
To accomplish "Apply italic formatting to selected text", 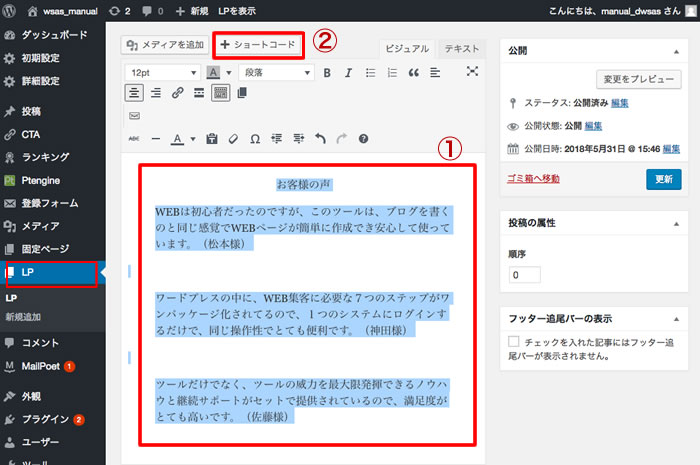I will (349, 72).
